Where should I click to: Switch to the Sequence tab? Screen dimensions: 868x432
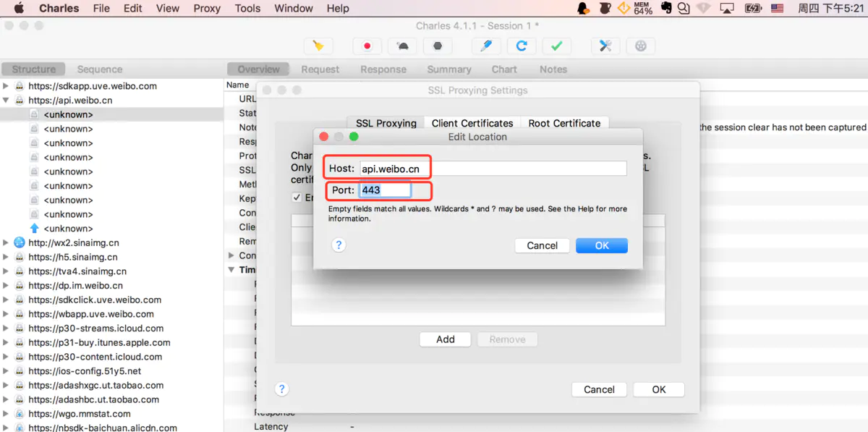point(100,69)
